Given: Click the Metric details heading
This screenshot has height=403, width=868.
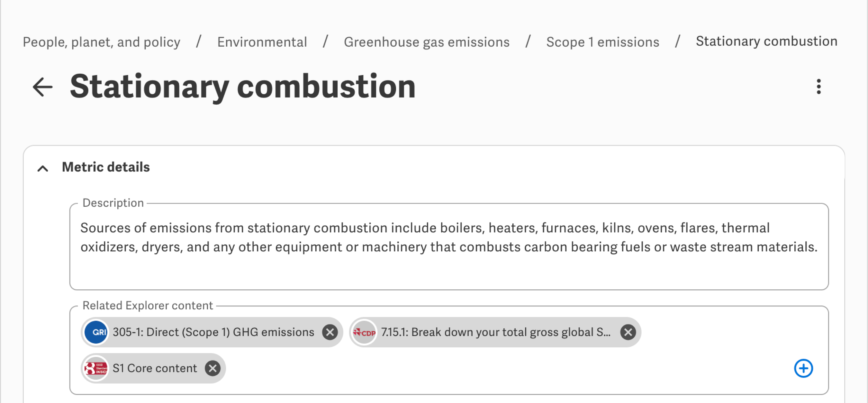Looking at the screenshot, I should coord(106,167).
